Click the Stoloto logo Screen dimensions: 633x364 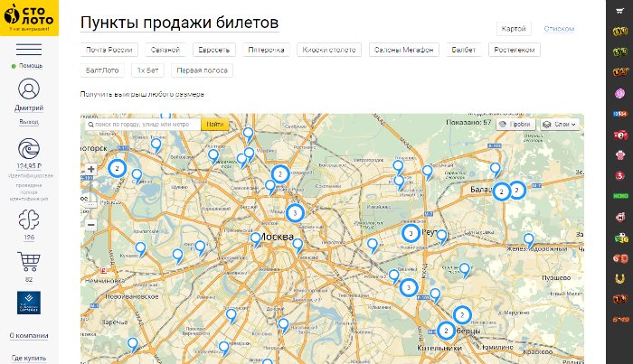29,17
